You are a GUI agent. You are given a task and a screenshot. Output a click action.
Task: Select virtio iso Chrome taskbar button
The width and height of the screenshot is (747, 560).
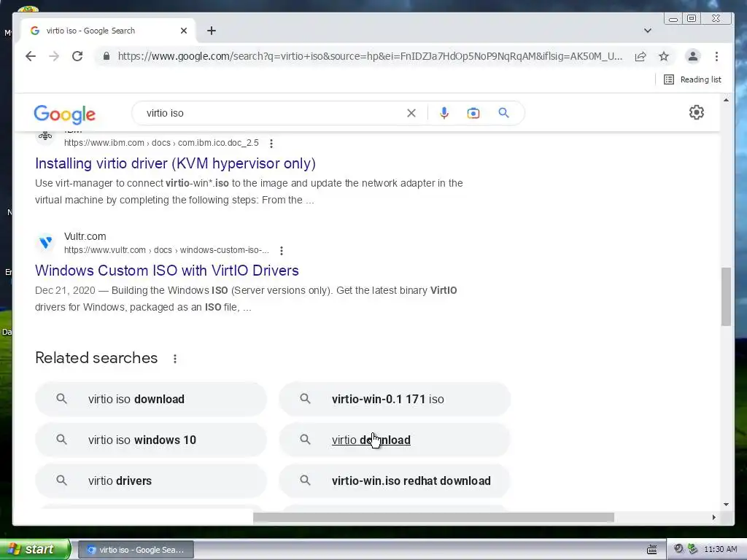tap(136, 550)
